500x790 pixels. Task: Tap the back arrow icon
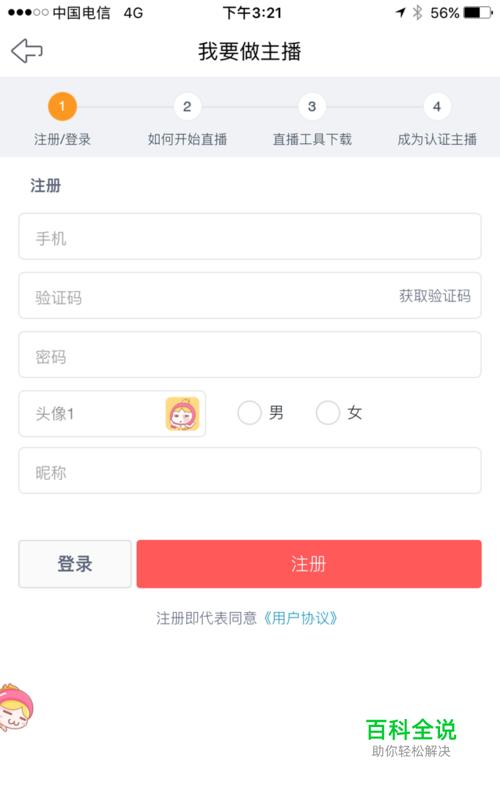click(x=27, y=51)
